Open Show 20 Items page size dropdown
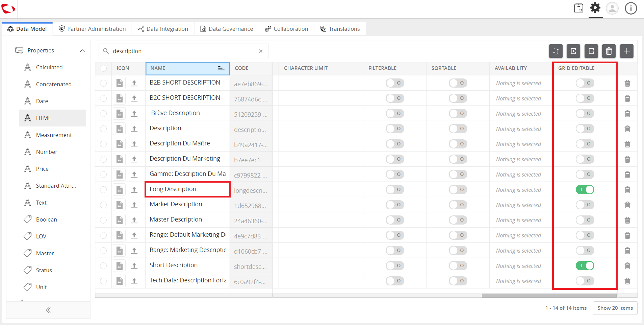644x325 pixels. pos(615,308)
